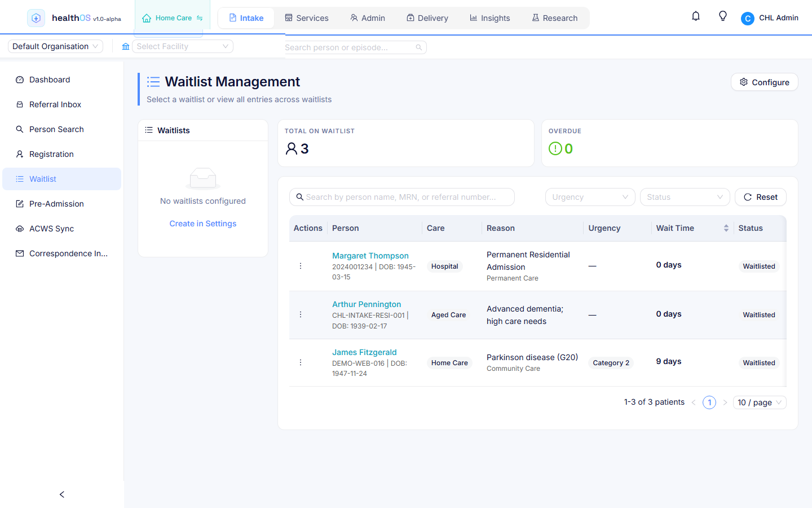
Task: Go to the next page arrow
Action: (725, 402)
